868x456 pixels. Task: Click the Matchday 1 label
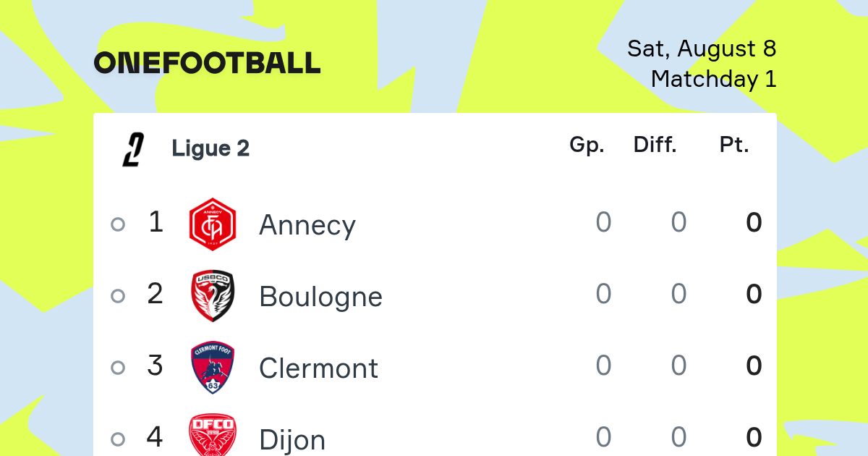714,79
